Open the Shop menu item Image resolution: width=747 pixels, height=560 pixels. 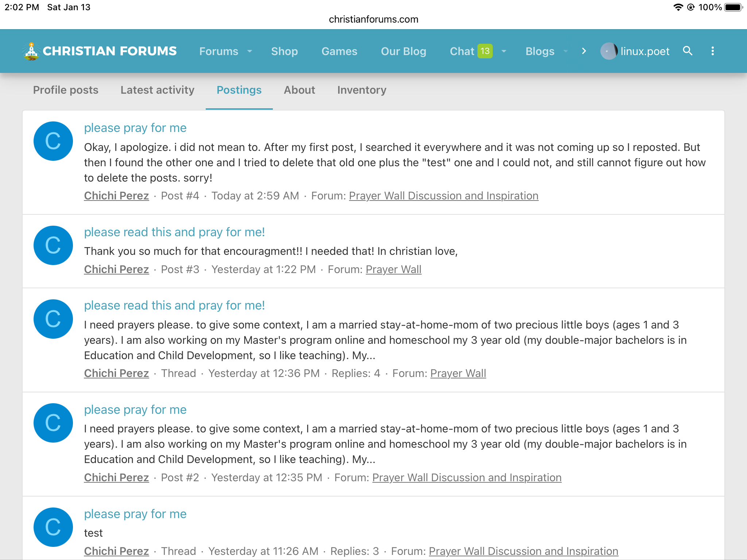tap(284, 51)
